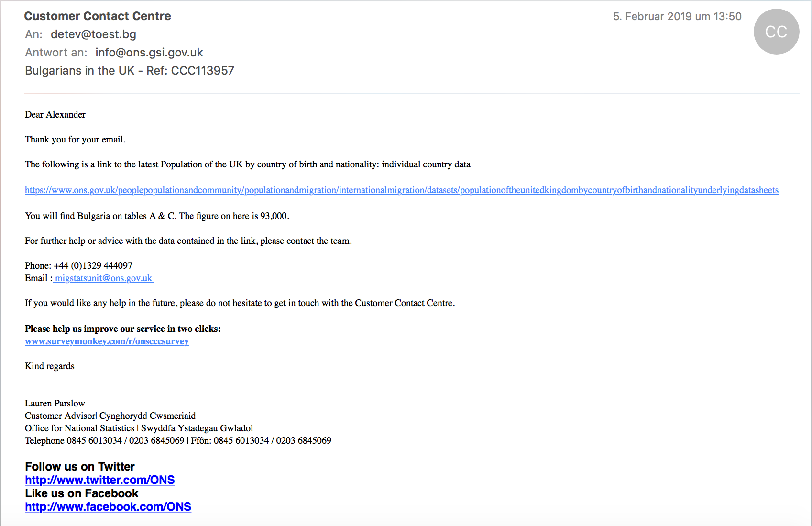Click the migstatsunit@ons.gov.uk email link
Screen dimensions: 812x526
103,278
